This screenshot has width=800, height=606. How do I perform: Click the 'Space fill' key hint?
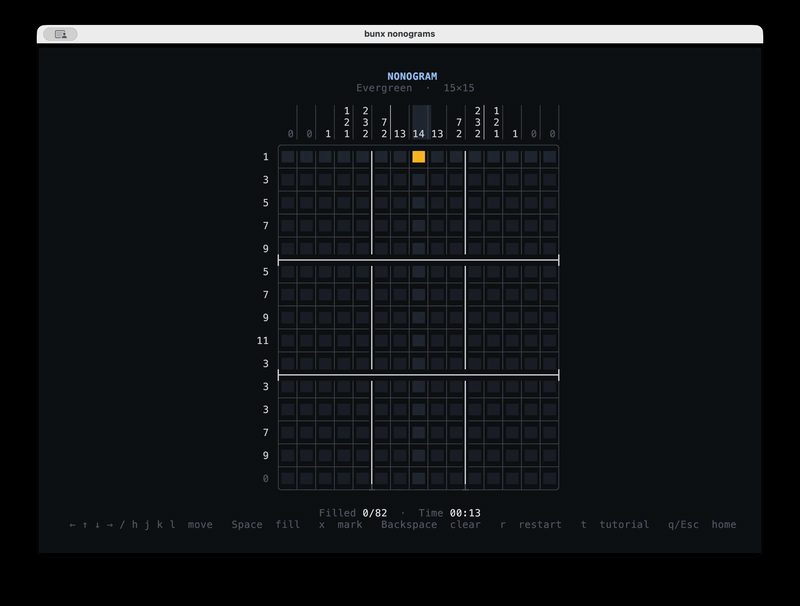click(265, 524)
